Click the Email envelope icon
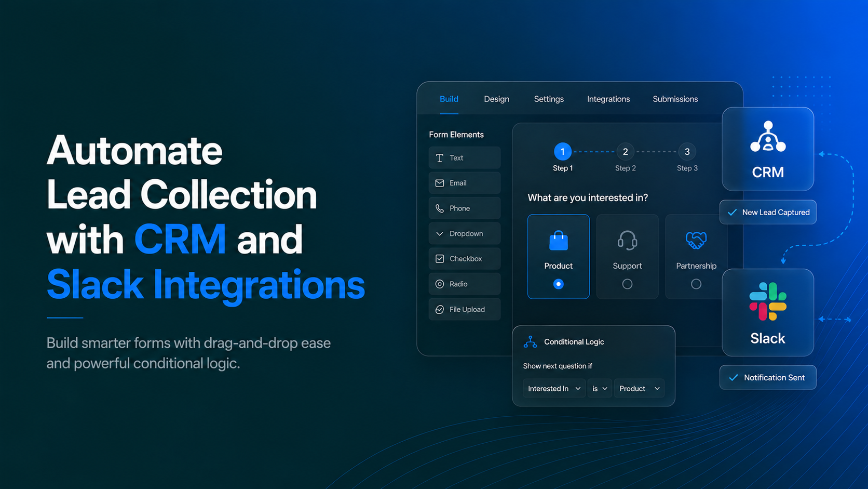 [x=440, y=183]
